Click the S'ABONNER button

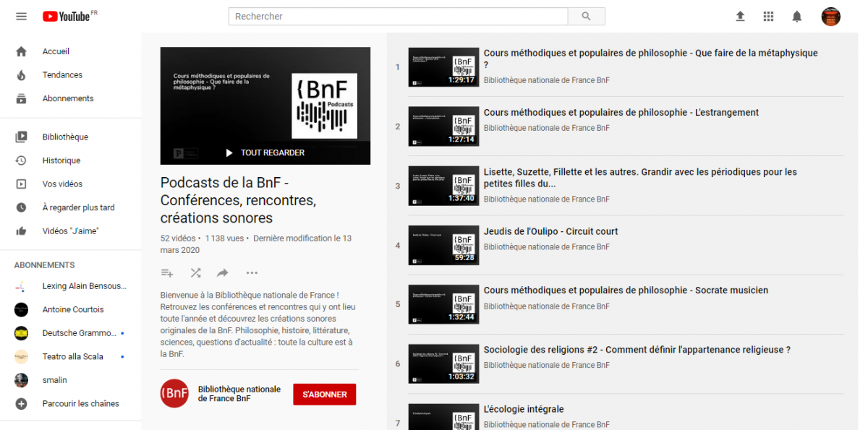pos(324,395)
